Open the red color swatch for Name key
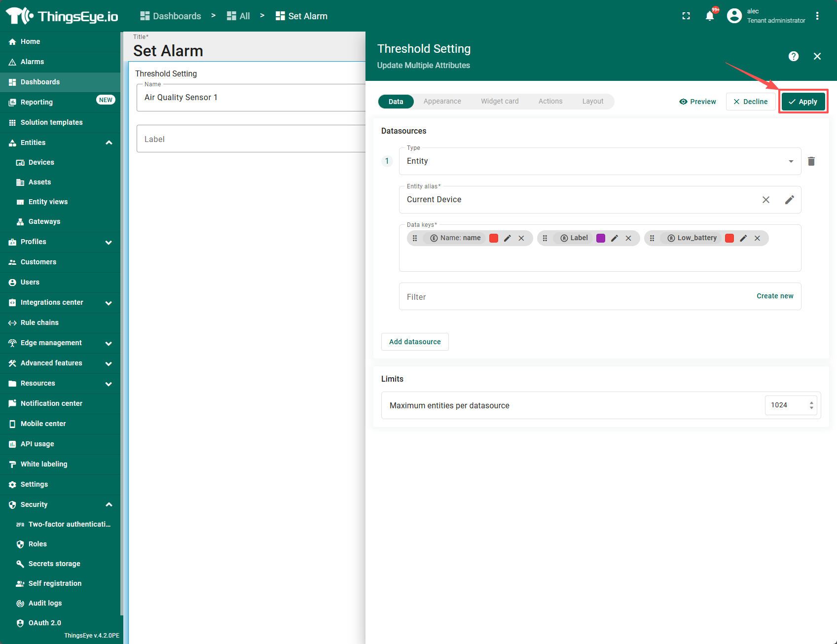837x644 pixels. tap(493, 238)
